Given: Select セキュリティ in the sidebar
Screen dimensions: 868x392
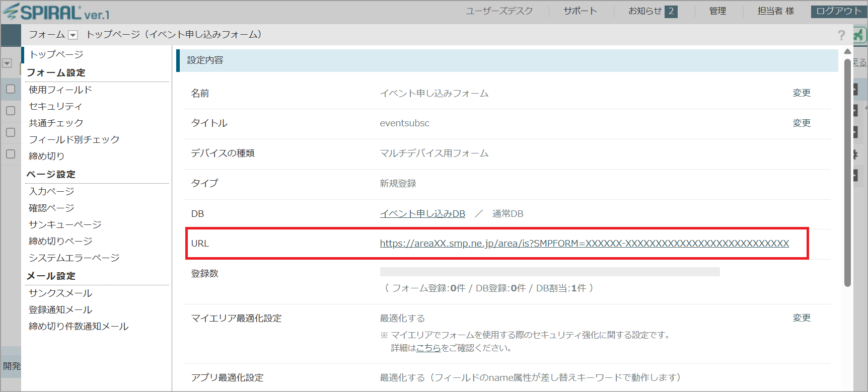Looking at the screenshot, I should coord(55,106).
